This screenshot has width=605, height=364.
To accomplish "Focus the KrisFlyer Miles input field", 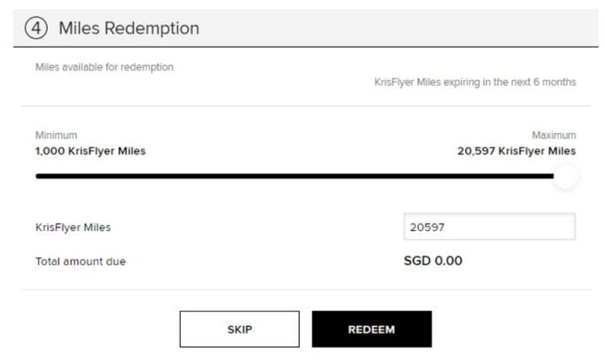I will [489, 227].
